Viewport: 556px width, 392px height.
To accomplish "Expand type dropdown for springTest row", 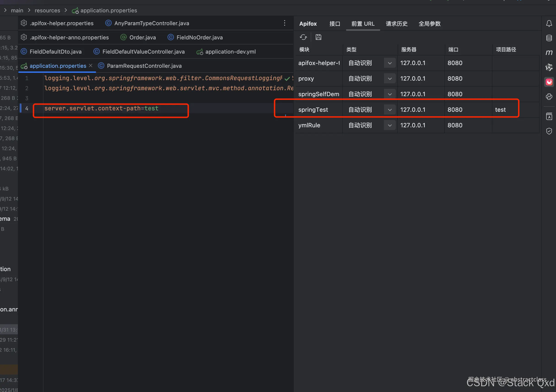I will pos(389,110).
